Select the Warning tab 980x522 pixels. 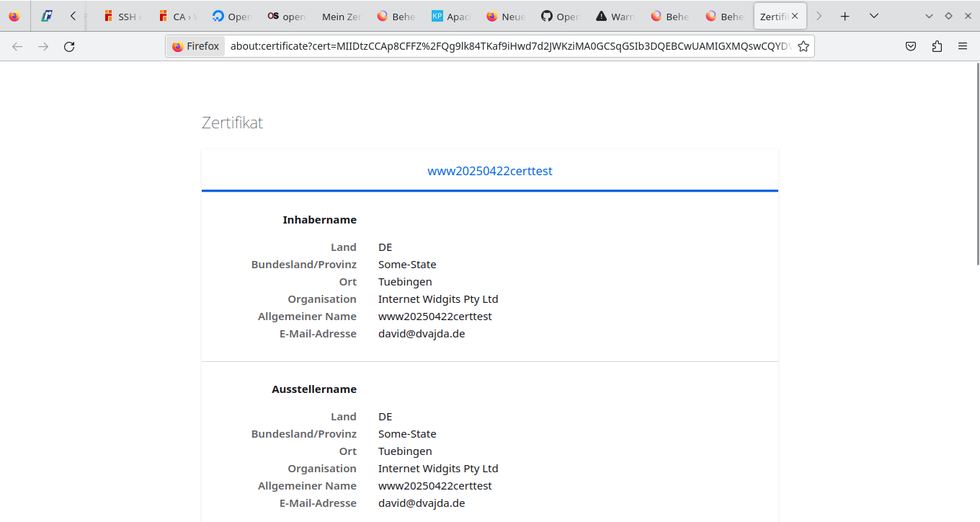(615, 16)
